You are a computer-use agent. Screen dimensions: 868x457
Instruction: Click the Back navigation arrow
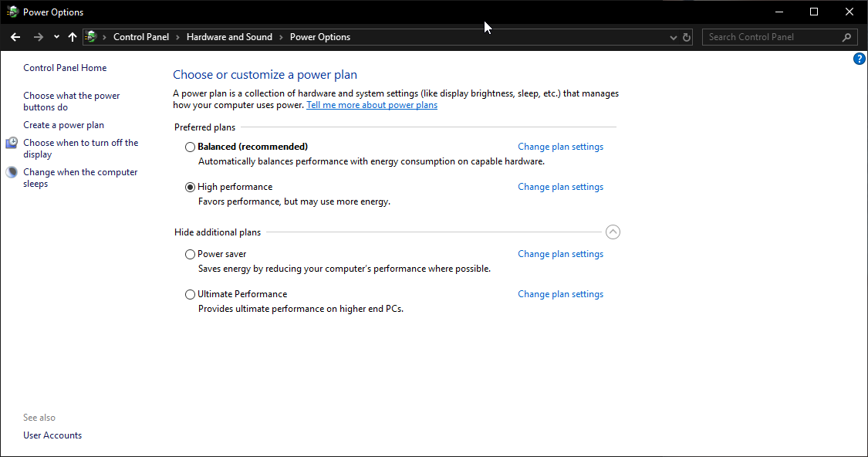click(x=15, y=37)
